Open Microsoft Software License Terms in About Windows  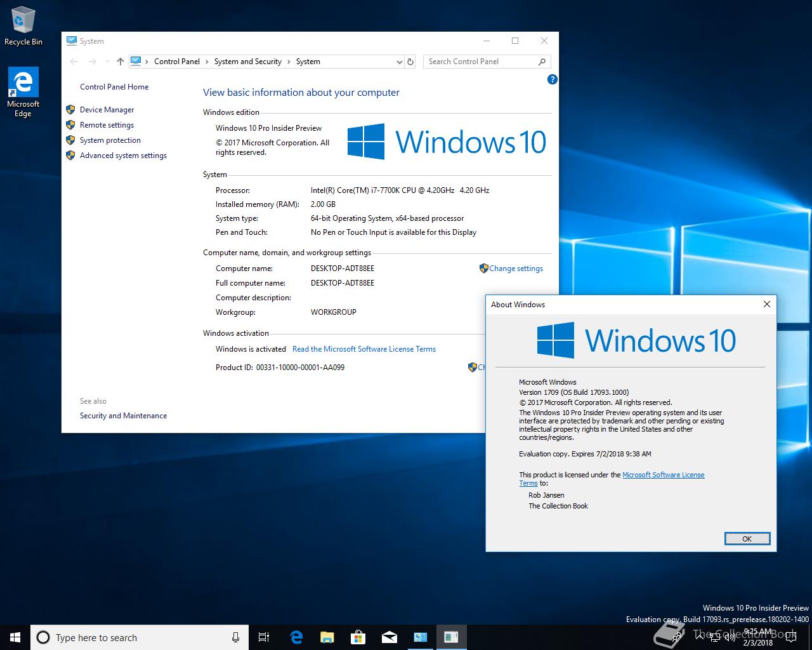(x=663, y=475)
